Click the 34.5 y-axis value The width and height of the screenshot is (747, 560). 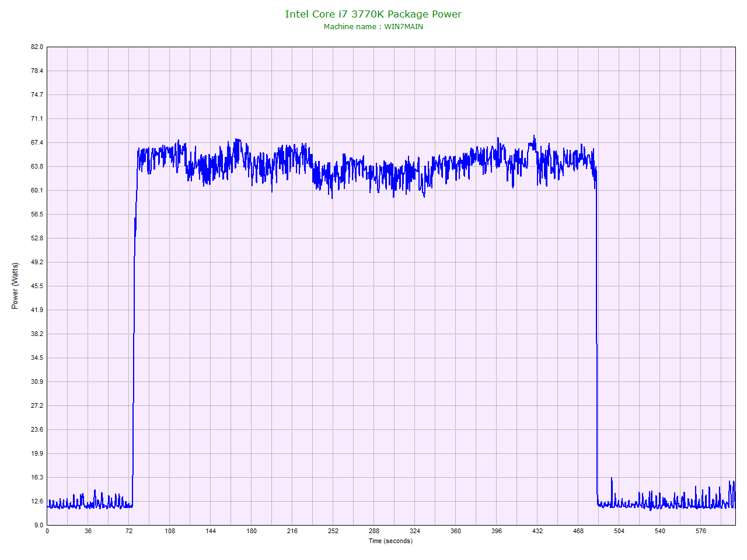pos(37,358)
